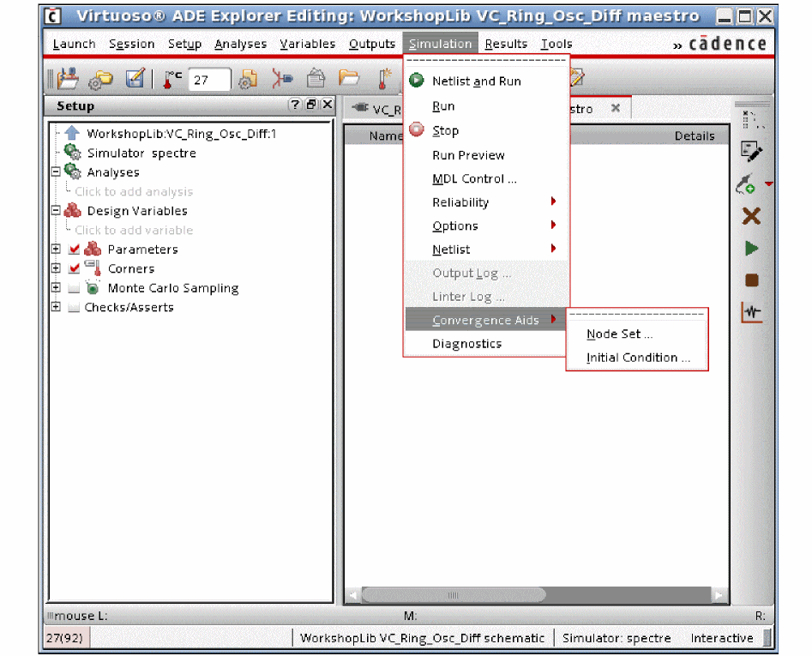Click the green Netlist and Run icon
This screenshot has width=812, height=656.
tap(417, 81)
